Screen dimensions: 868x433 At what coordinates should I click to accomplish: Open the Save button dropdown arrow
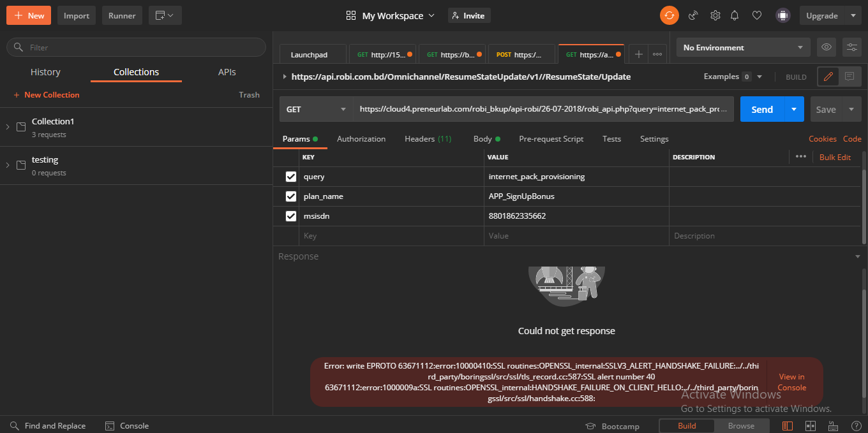click(x=851, y=109)
